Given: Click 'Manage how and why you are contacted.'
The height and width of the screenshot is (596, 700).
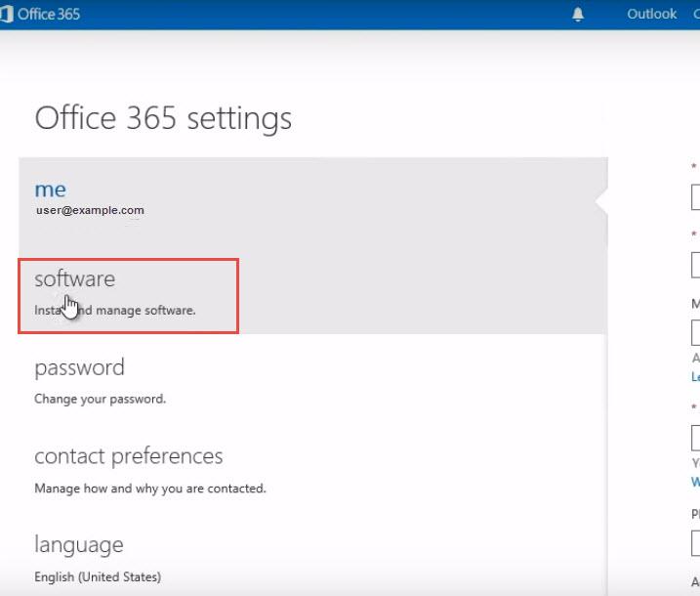Looking at the screenshot, I should (150, 488).
